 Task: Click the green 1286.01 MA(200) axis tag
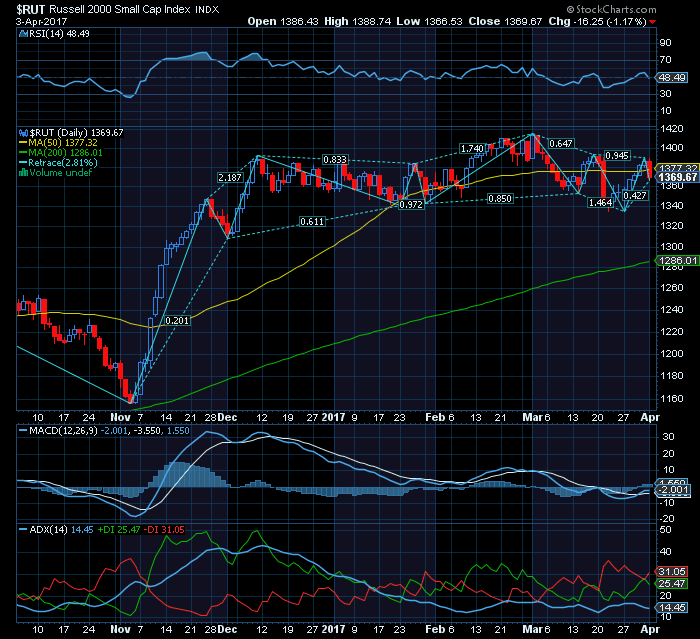point(677,261)
